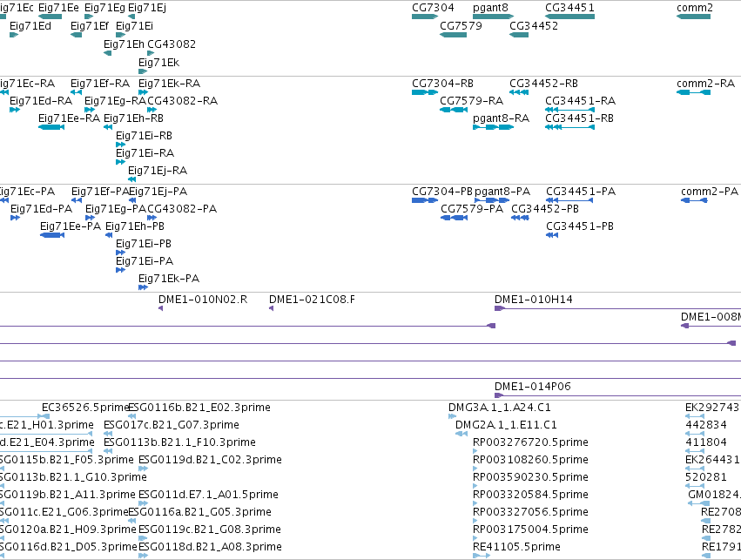Click the Eig71Ei-PB protein label

(x=144, y=243)
